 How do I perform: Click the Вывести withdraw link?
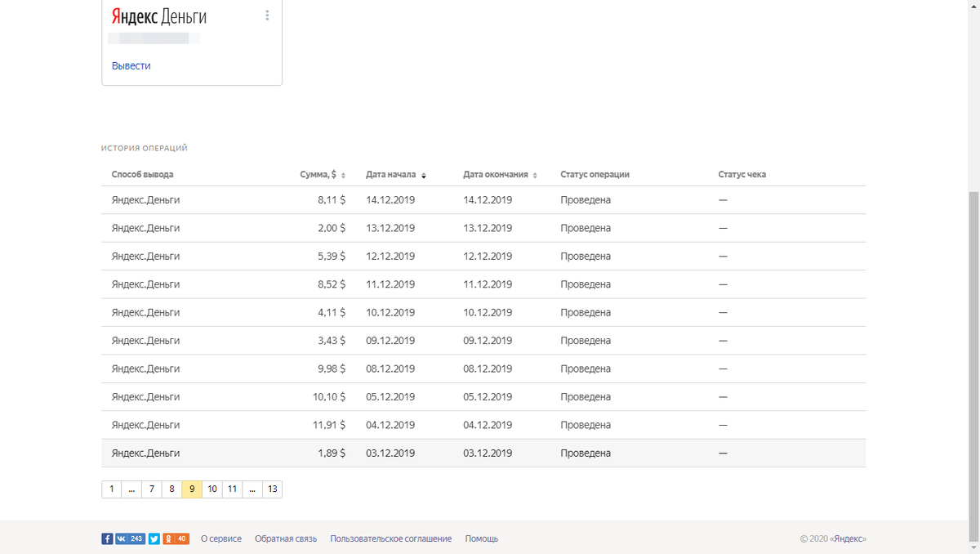tap(131, 65)
